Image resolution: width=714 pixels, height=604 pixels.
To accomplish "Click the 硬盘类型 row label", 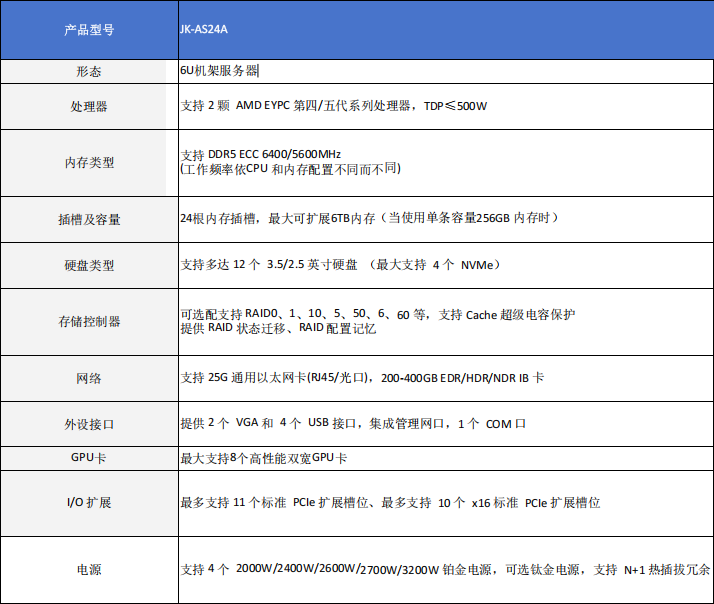I will pyautogui.click(x=88, y=266).
